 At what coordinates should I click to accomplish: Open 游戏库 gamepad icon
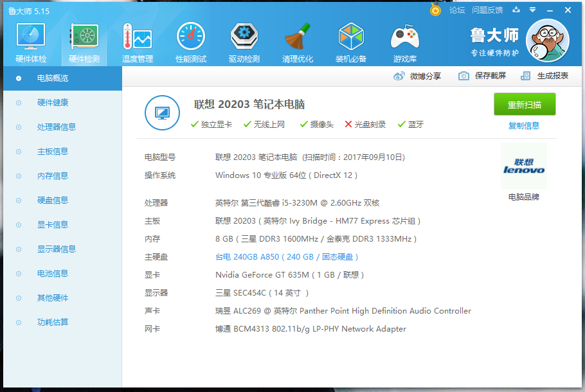[x=405, y=42]
